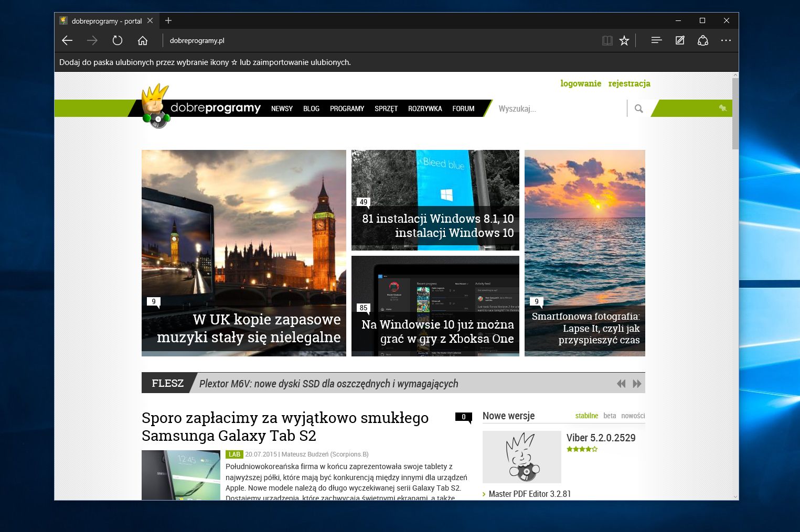
Task: Click the Samsung tablet article thumbnail
Action: 181,475
